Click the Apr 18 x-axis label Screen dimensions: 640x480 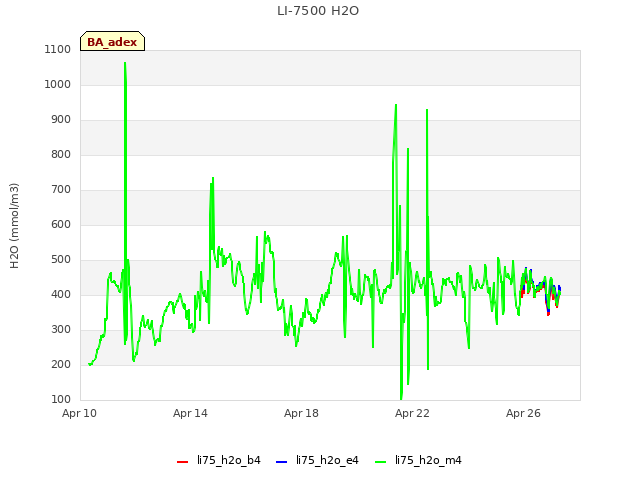(301, 413)
